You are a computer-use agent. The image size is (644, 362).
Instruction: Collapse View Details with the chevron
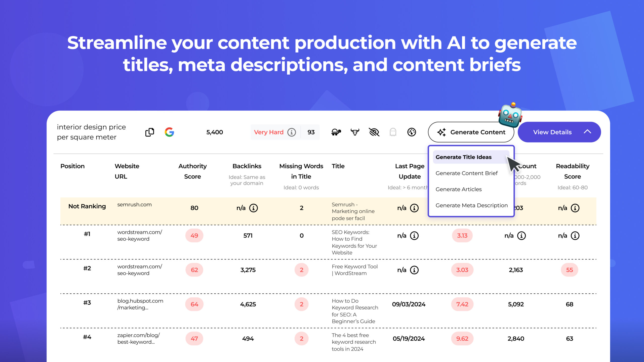tap(588, 132)
